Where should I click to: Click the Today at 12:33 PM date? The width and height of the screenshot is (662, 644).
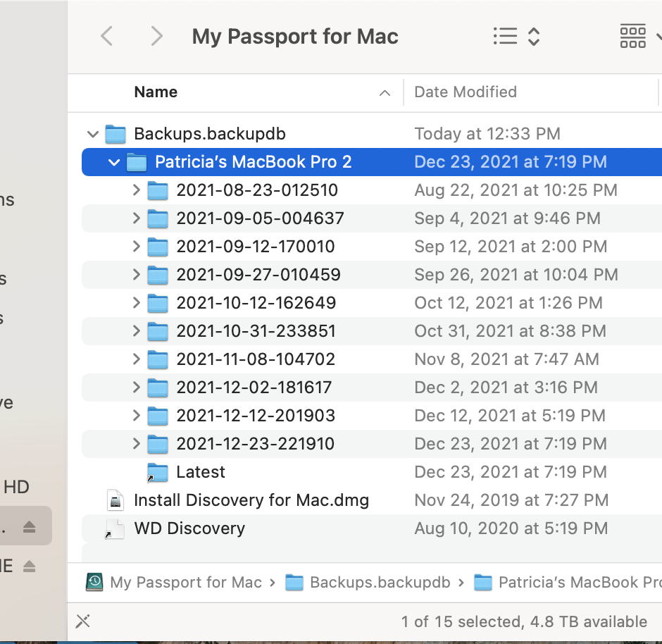click(487, 135)
